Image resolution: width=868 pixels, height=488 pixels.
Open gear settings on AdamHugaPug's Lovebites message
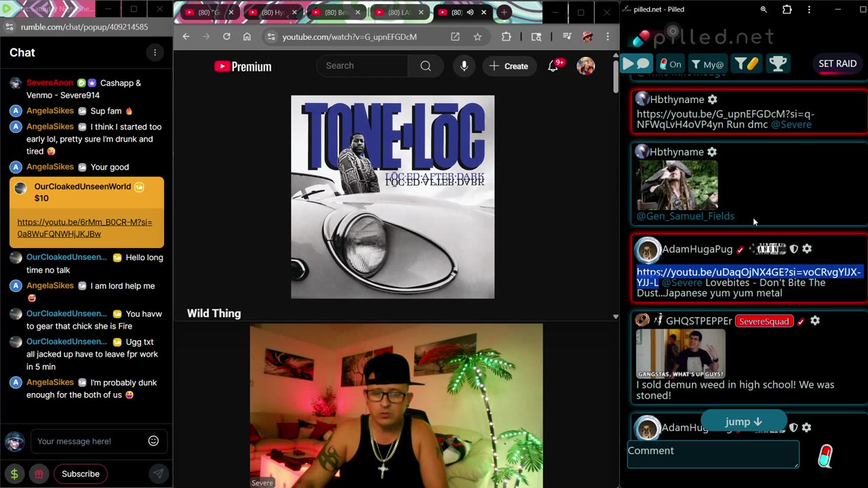click(x=807, y=249)
